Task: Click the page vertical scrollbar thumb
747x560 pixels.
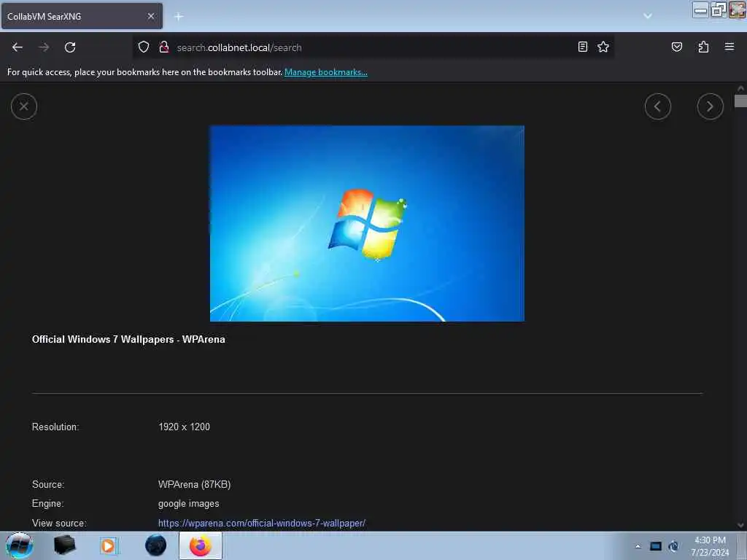Action: pyautogui.click(x=740, y=101)
